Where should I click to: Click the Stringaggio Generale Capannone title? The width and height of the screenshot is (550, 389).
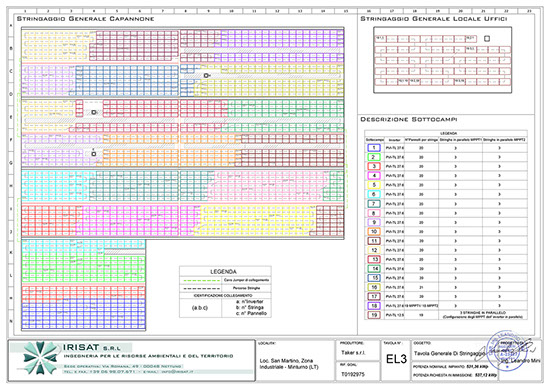[85, 19]
